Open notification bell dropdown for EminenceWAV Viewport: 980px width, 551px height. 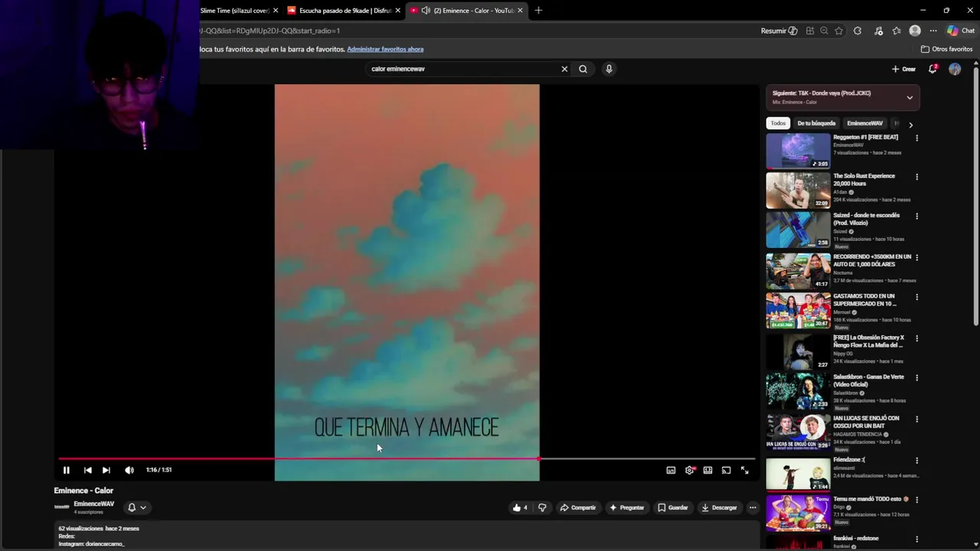pyautogui.click(x=136, y=507)
